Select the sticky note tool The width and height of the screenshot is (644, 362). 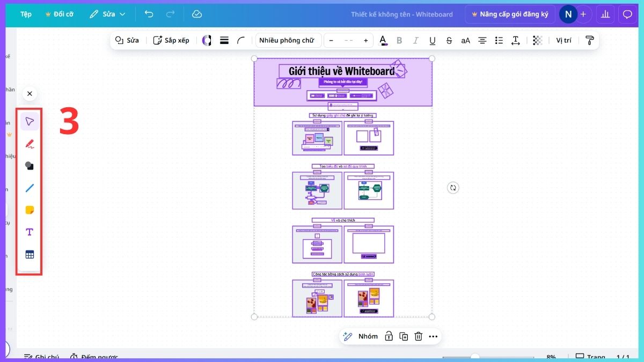tap(30, 209)
